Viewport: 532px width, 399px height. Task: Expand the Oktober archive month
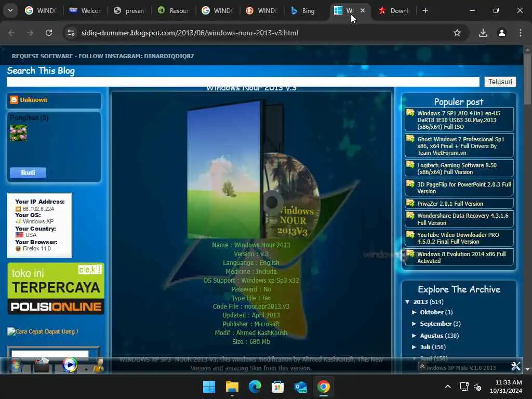pos(414,312)
